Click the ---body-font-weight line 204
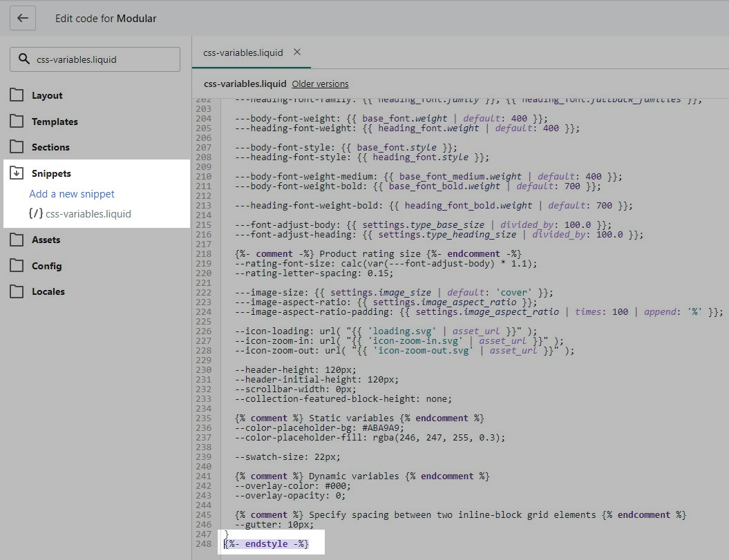This screenshot has width=729, height=560. [391, 119]
